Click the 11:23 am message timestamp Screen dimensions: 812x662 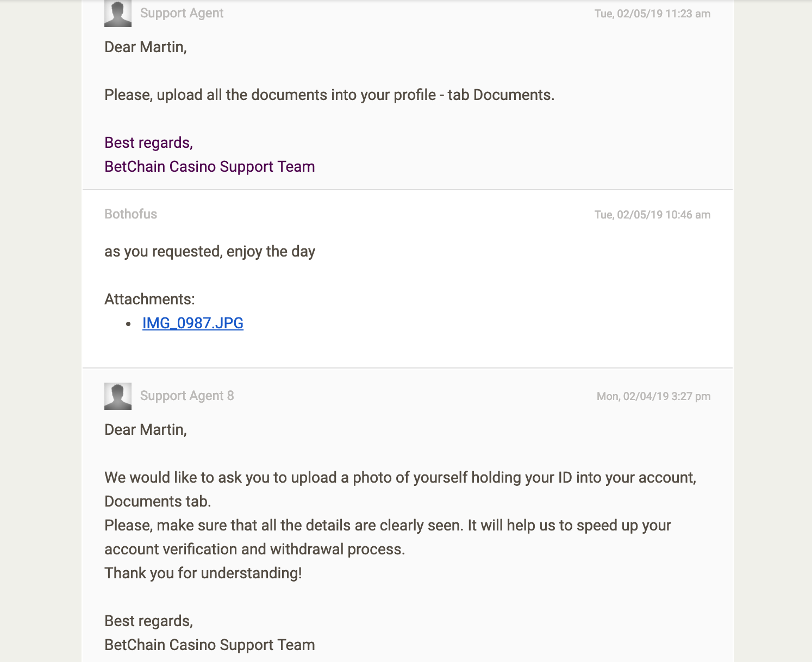(x=652, y=14)
